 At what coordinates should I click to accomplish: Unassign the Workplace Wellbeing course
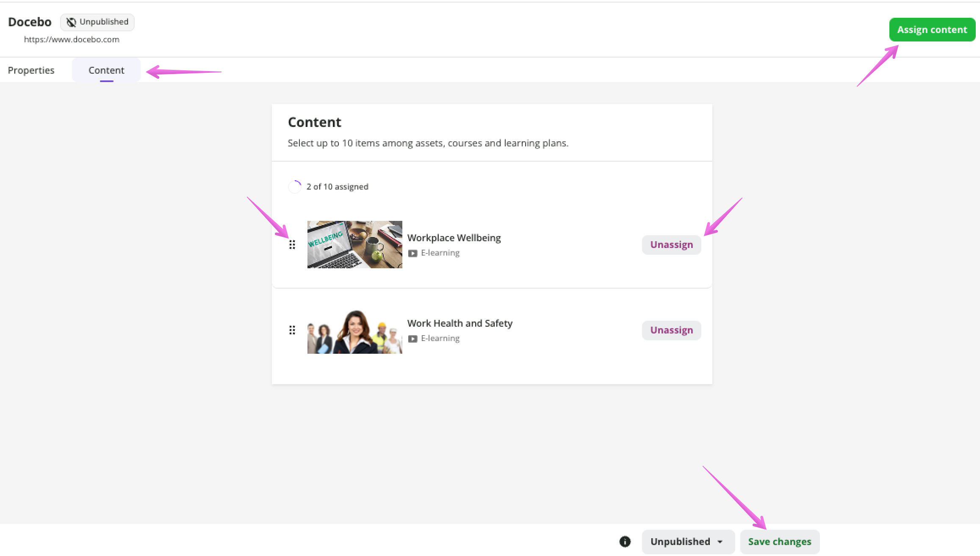coord(671,245)
